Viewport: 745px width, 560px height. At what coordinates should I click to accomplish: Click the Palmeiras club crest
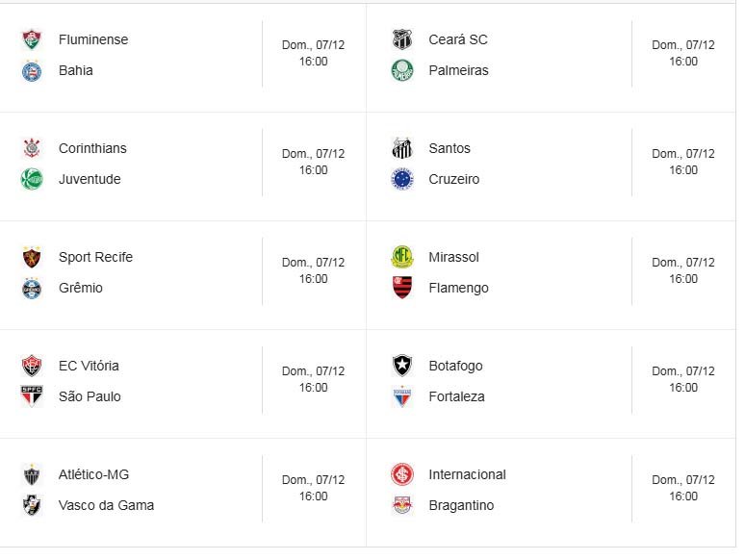click(402, 70)
